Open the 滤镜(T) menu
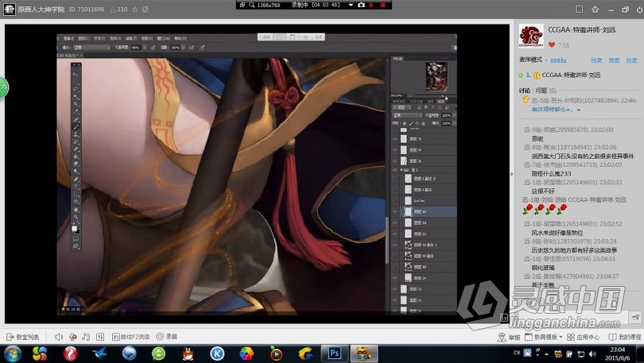Viewport: 644px width, 363px height. (131, 38)
